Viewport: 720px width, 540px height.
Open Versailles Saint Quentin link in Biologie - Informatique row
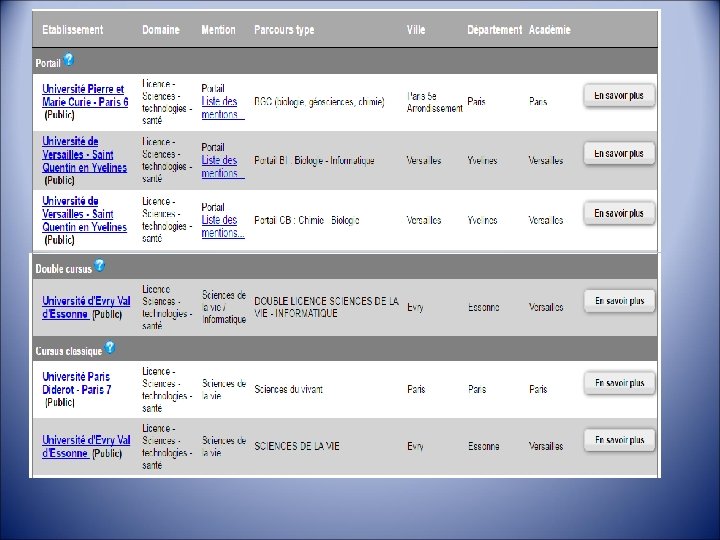tap(84, 155)
